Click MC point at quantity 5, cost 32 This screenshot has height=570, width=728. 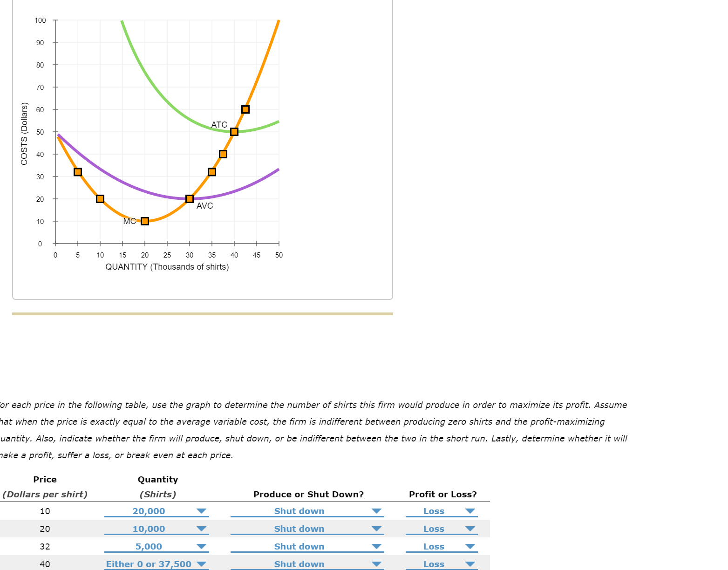point(78,172)
